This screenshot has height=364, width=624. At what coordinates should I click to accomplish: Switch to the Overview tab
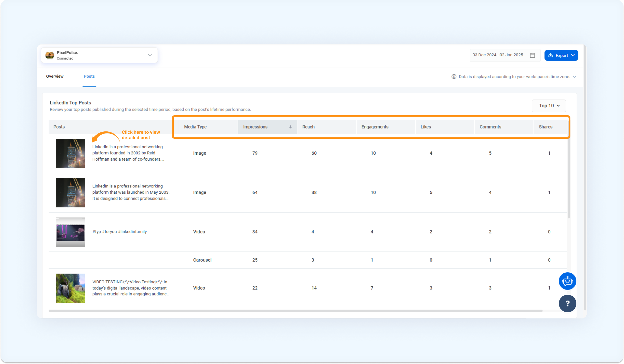coord(55,76)
